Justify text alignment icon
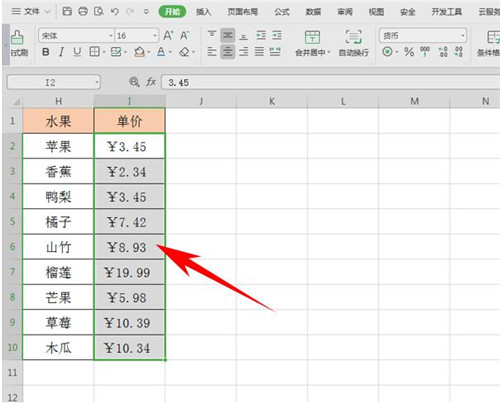The width and height of the screenshot is (500, 403). 259,52
